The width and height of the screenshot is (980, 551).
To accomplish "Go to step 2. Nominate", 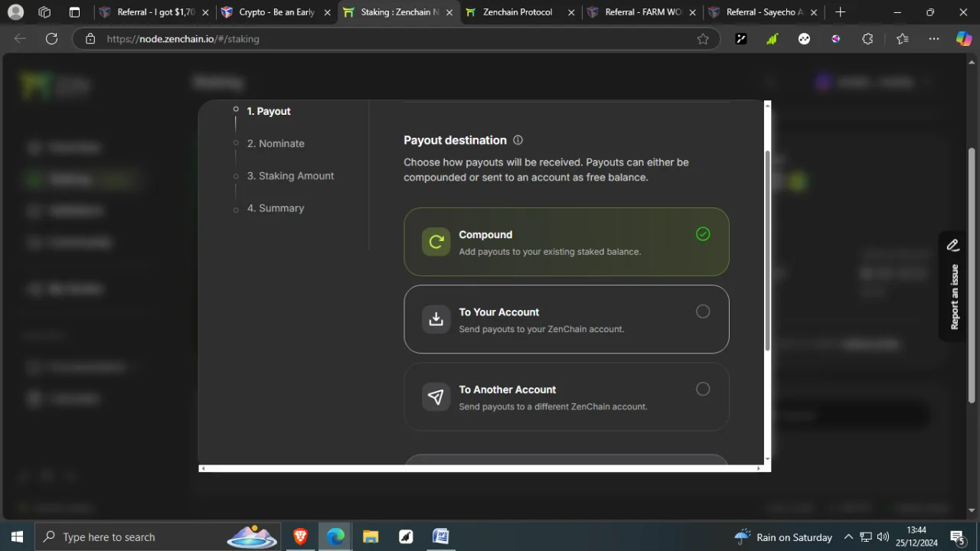I will [x=276, y=143].
